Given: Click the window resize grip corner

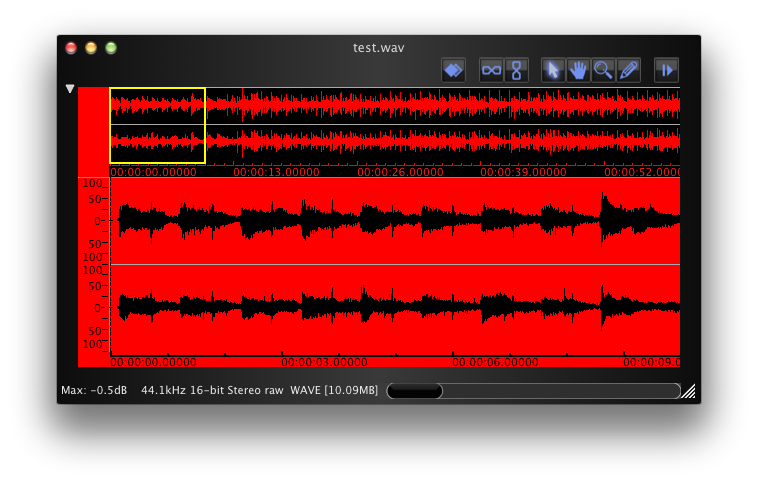Looking at the screenshot, I should tap(688, 391).
